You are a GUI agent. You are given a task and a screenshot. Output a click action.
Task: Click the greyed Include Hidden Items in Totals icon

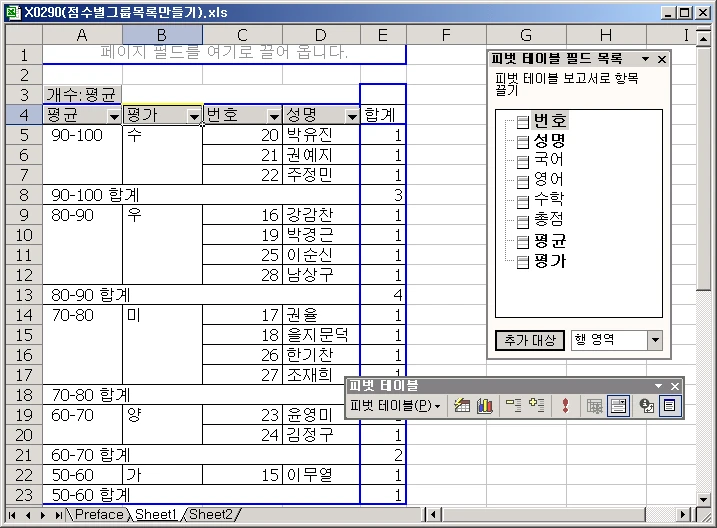[594, 405]
